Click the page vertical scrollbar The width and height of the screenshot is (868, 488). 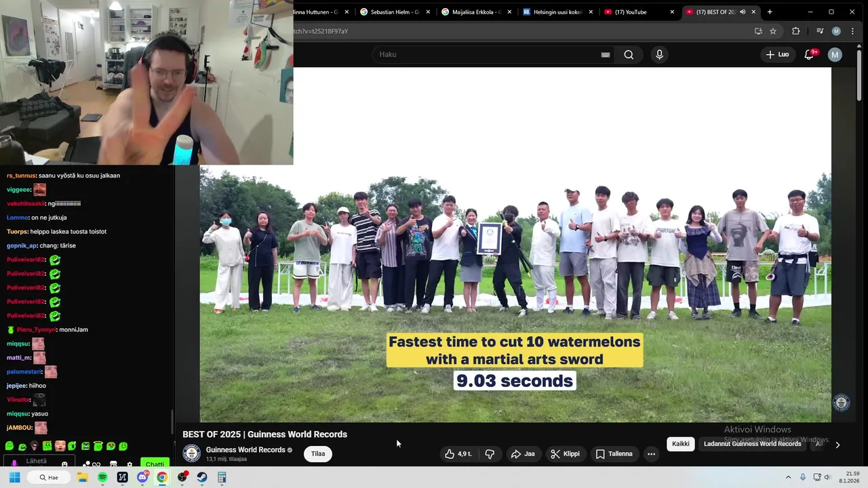pyautogui.click(x=860, y=75)
